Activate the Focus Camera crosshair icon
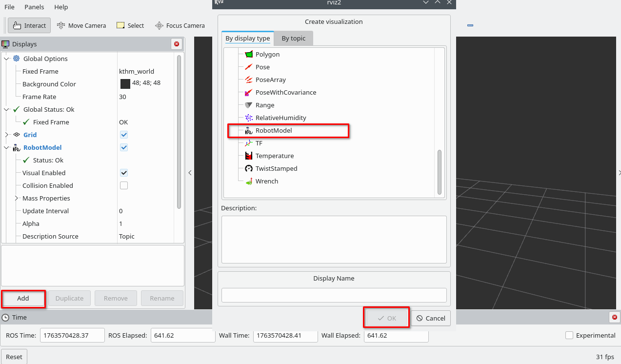621x364 pixels. click(159, 25)
